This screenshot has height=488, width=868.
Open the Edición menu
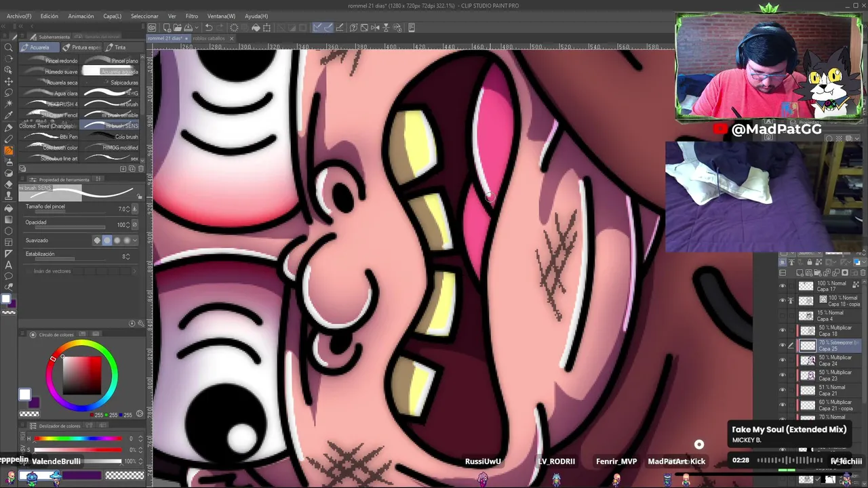49,16
